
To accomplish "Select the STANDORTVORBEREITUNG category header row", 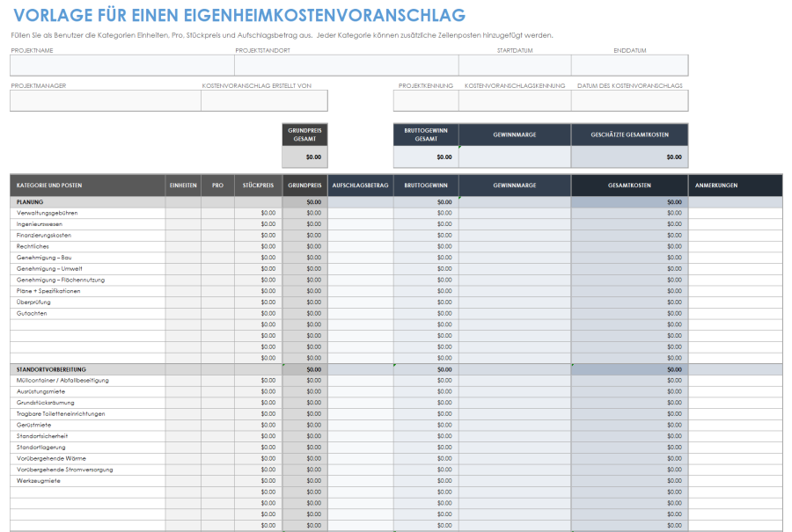I will click(84, 368).
